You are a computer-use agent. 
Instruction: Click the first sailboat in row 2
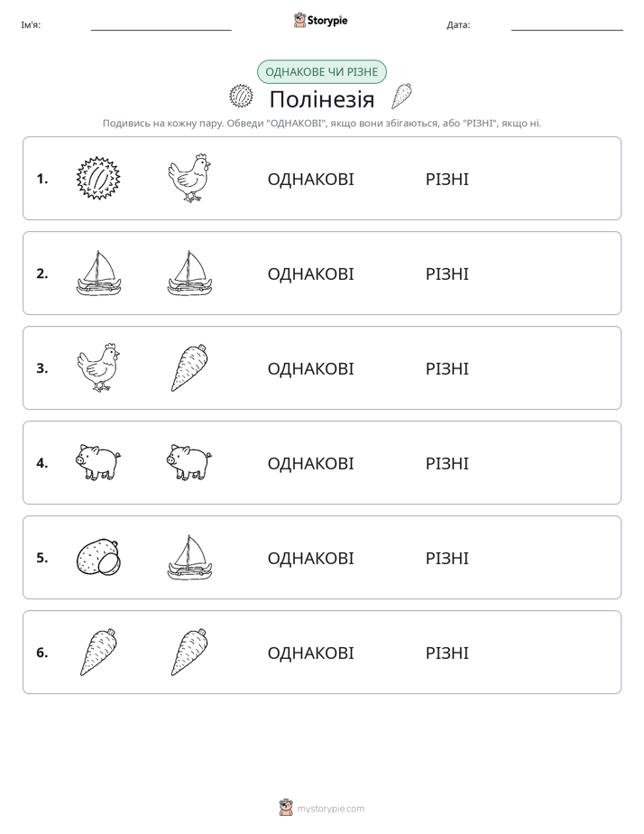pos(98,273)
